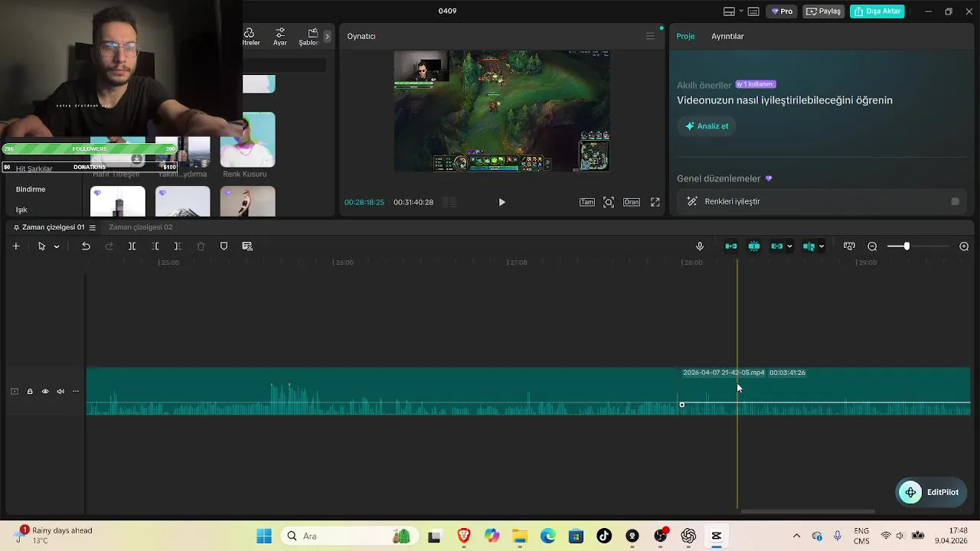Open the timeline tool icon next to the marker
Viewport: 980px width, 551px height.
click(247, 246)
